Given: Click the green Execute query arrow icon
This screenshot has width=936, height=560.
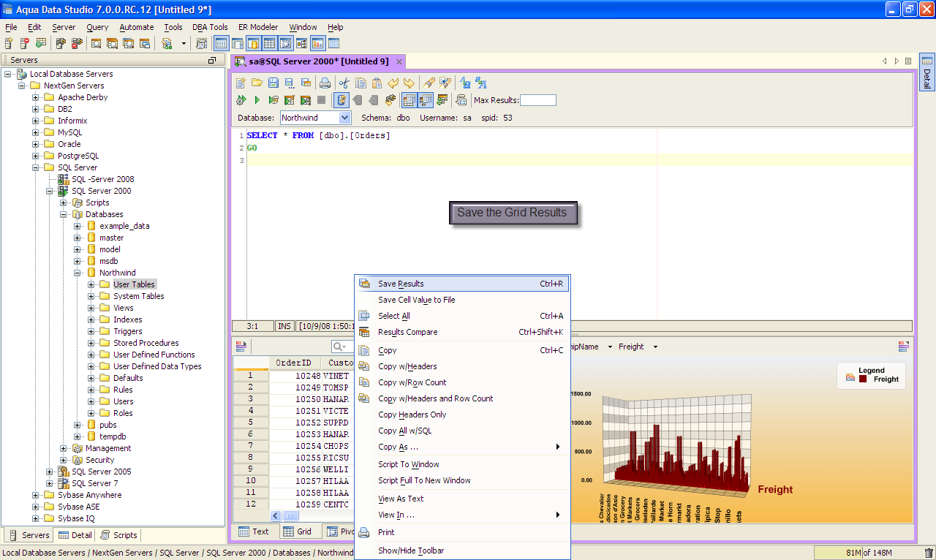Looking at the screenshot, I should coord(257,100).
